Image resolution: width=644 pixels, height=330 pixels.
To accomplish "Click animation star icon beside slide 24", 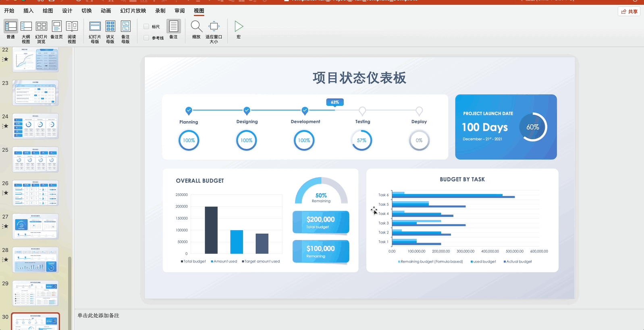I will [5, 126].
